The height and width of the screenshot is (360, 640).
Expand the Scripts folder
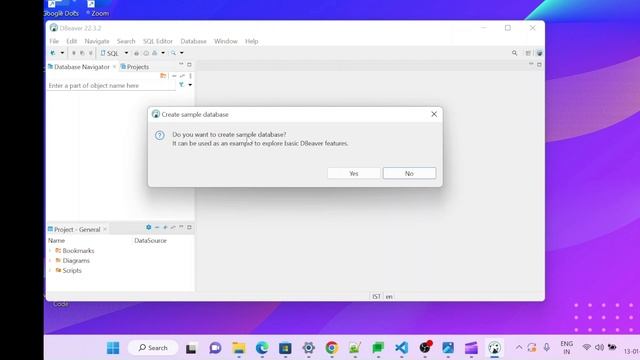50,270
